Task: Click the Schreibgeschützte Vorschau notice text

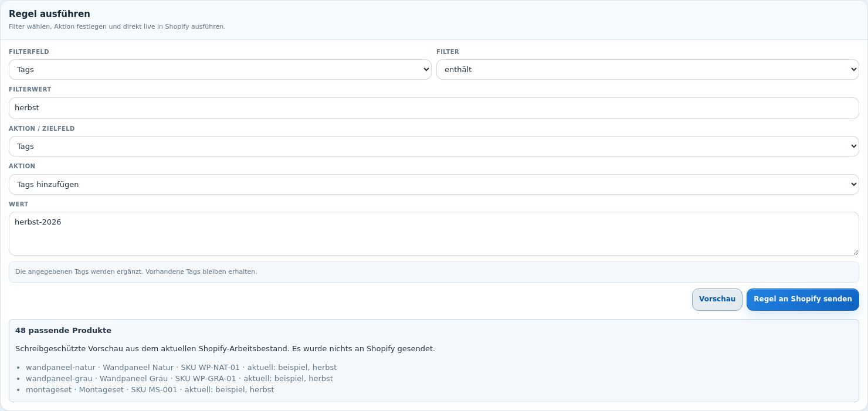Action: [225, 348]
